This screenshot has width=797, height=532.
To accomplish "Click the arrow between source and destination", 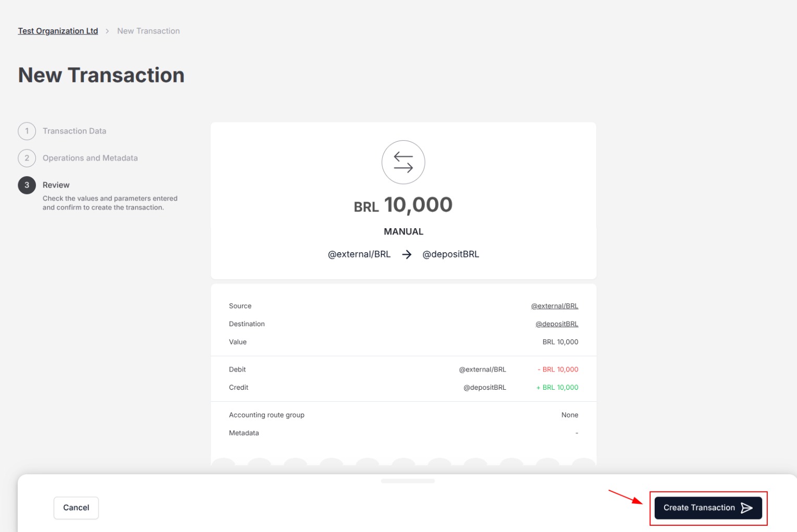I will (407, 254).
